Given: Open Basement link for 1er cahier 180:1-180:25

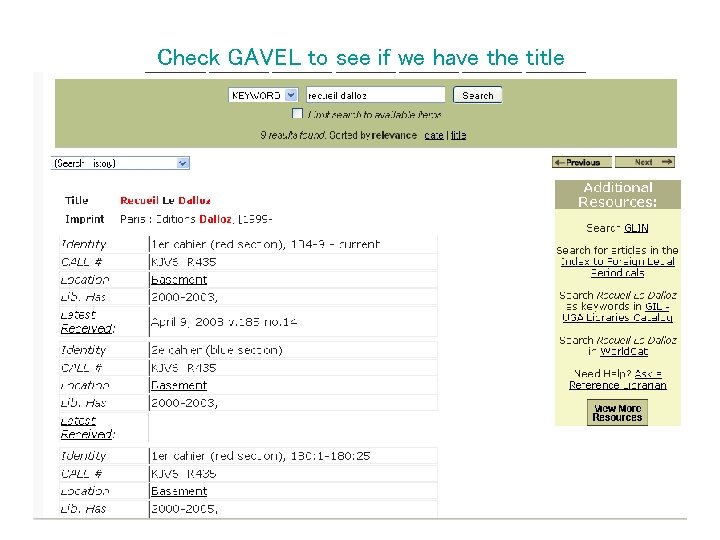Looking at the screenshot, I should coord(179,491).
